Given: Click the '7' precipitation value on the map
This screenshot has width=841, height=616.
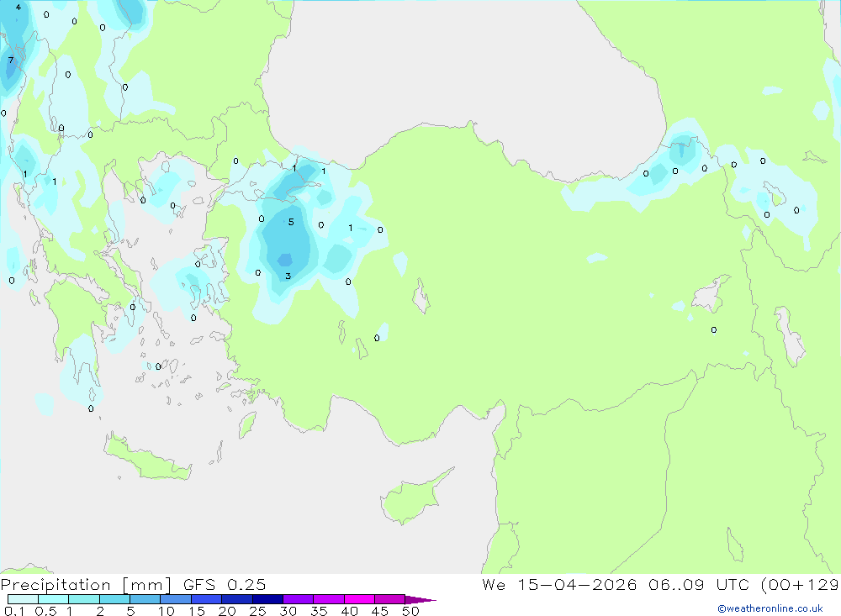Looking at the screenshot, I should (11, 60).
